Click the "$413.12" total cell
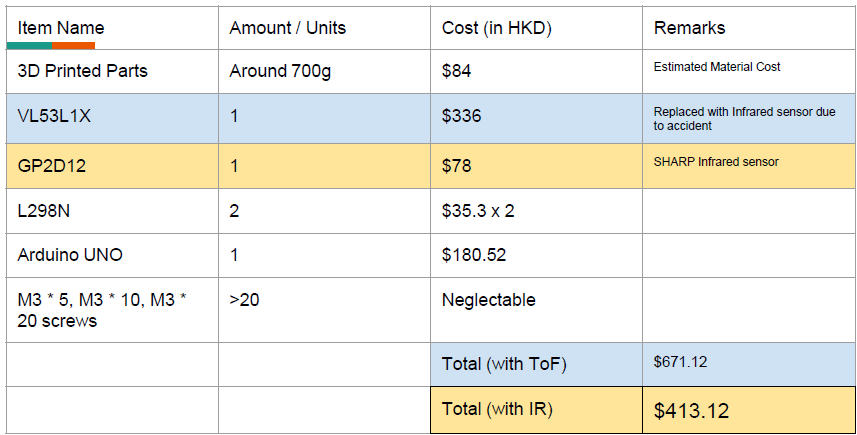The image size is (857, 435). [x=691, y=410]
